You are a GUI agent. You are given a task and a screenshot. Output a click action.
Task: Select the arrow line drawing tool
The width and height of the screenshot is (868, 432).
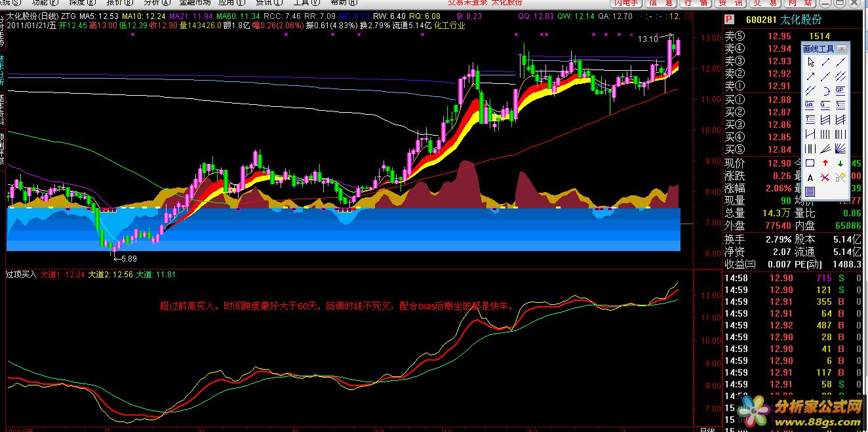tap(811, 77)
